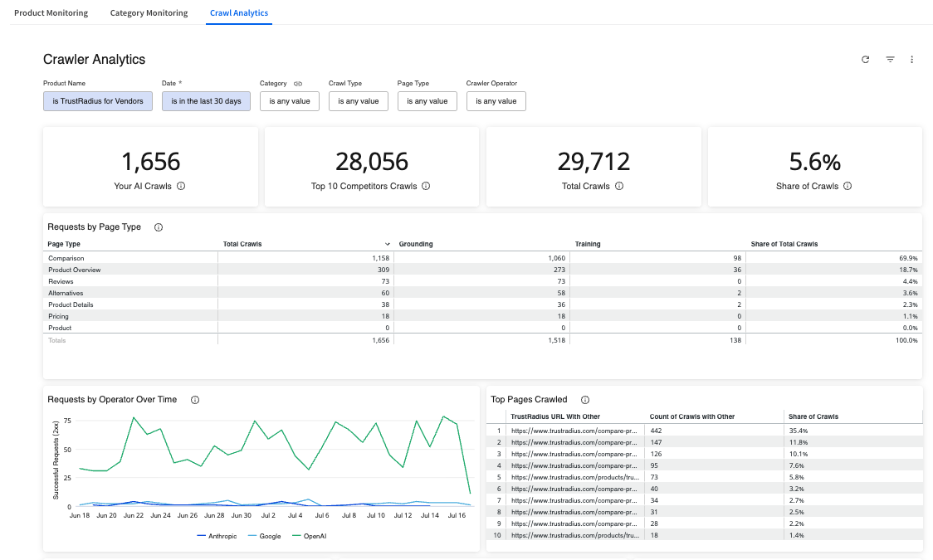Image resolution: width=933 pixels, height=560 pixels.
Task: Click the Jun 22 label on the chart axis
Action: click(134, 515)
